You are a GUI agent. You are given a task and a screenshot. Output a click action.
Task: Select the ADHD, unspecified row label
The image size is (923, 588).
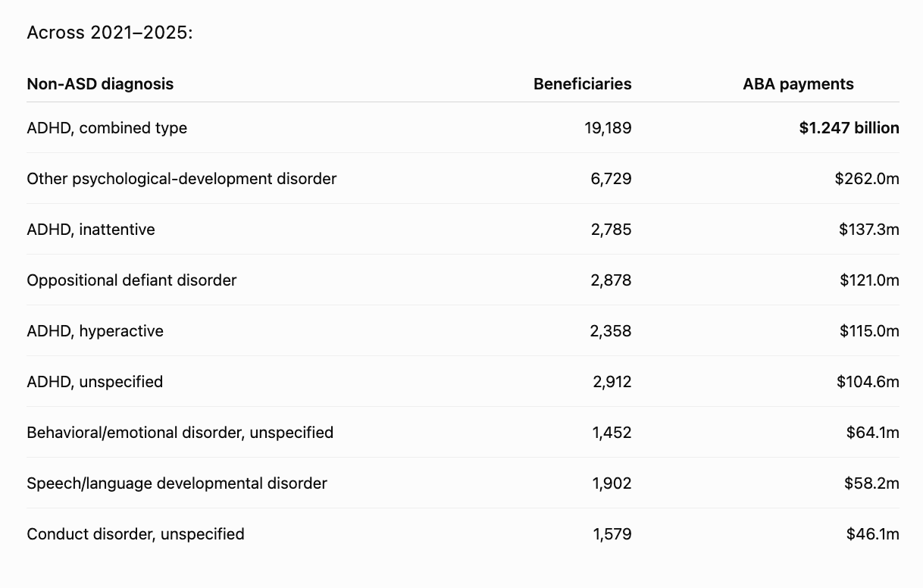95,382
